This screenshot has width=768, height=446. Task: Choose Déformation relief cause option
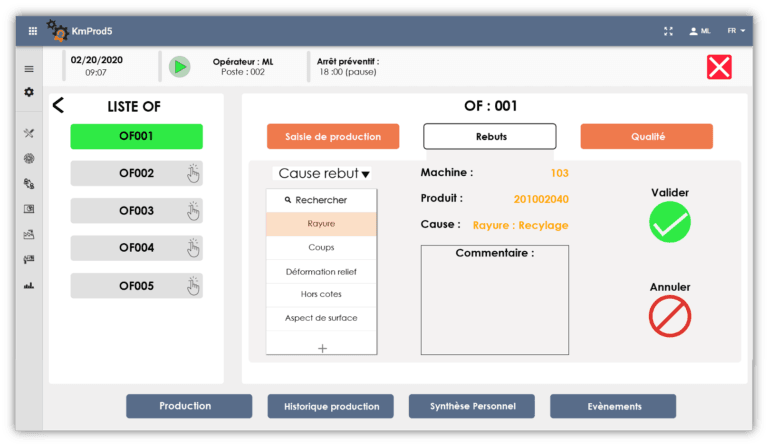pos(321,271)
